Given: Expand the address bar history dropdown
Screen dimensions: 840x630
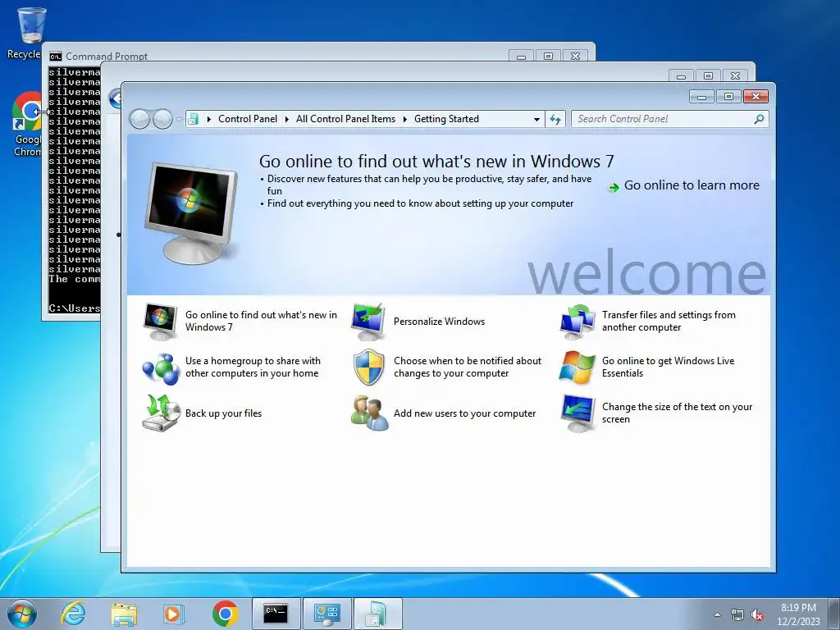Looking at the screenshot, I should coord(536,120).
